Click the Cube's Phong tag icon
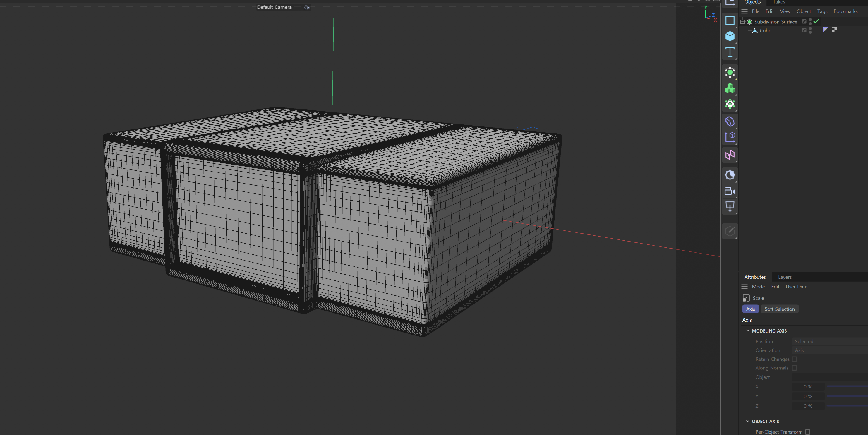This screenshot has width=868, height=435. (825, 30)
